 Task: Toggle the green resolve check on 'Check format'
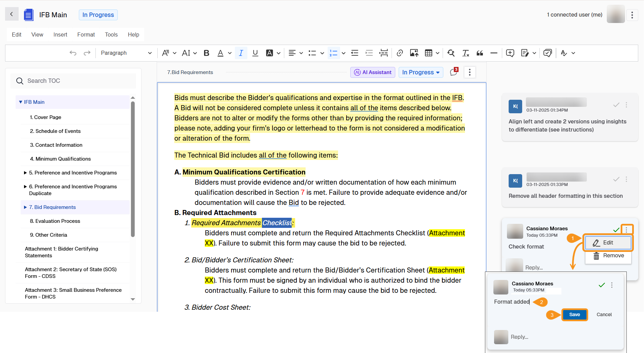[616, 230]
